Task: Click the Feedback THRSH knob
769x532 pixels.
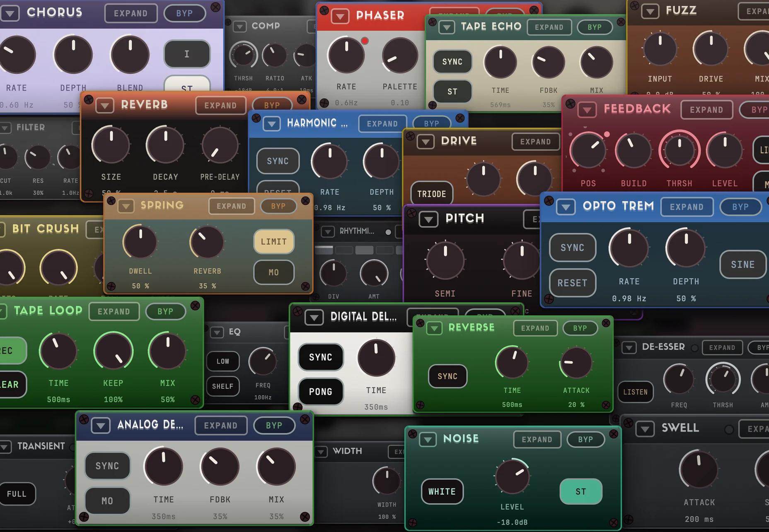Action: tap(680, 150)
